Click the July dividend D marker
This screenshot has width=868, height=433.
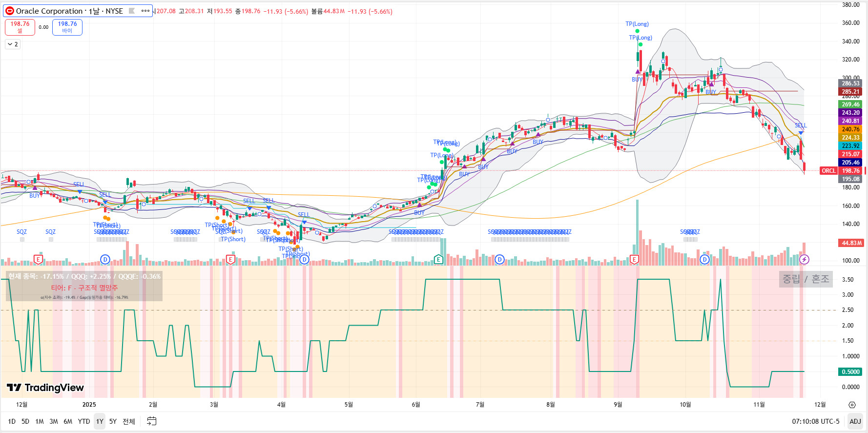[499, 259]
